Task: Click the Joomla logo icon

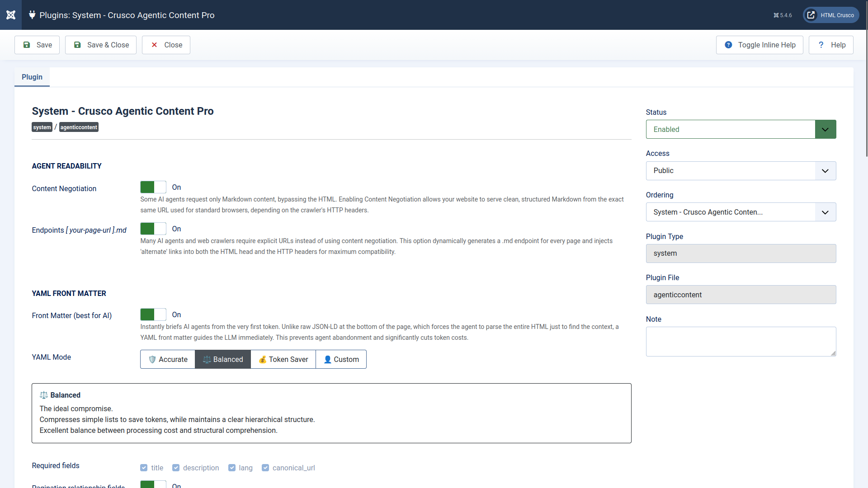Action: [x=11, y=15]
